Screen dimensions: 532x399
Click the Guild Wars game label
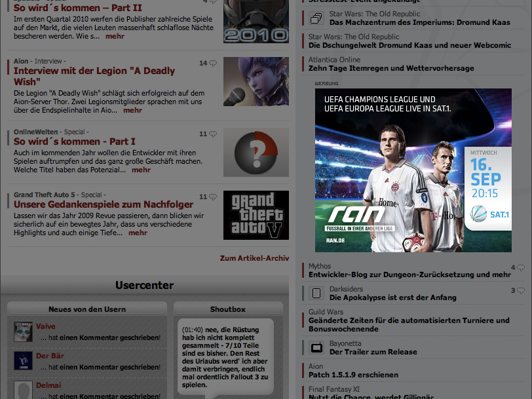coord(326,312)
